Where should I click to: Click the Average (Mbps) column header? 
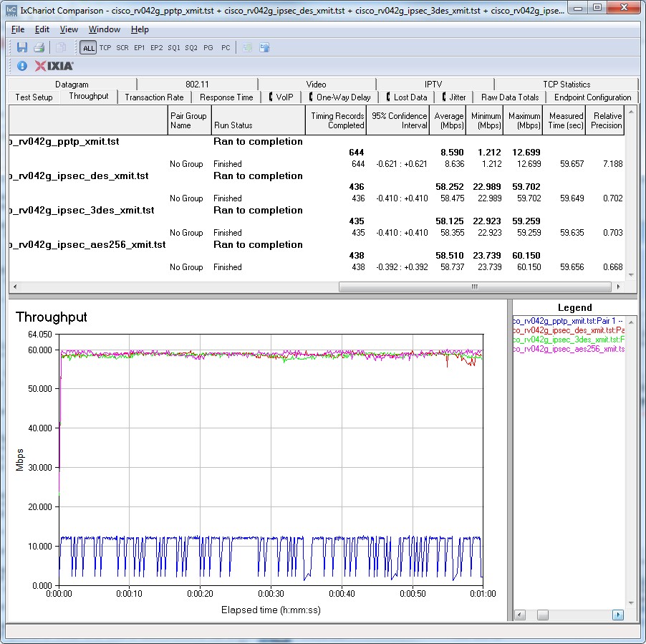[x=448, y=120]
